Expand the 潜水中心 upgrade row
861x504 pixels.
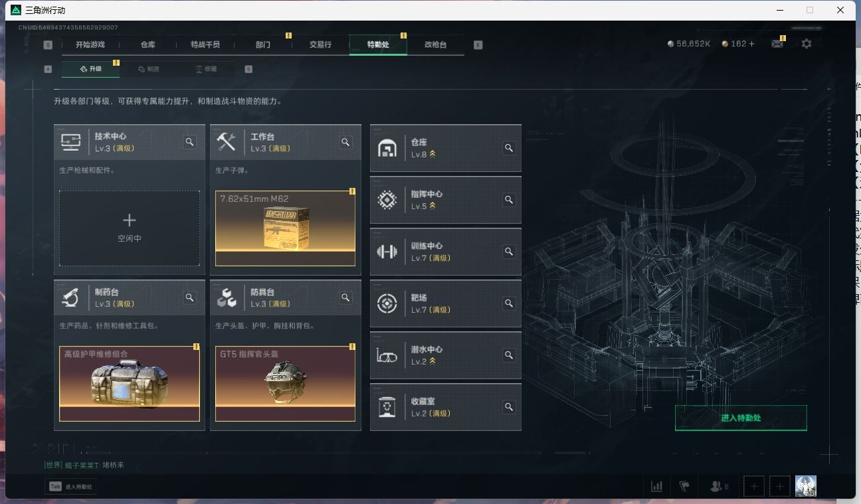[446, 355]
